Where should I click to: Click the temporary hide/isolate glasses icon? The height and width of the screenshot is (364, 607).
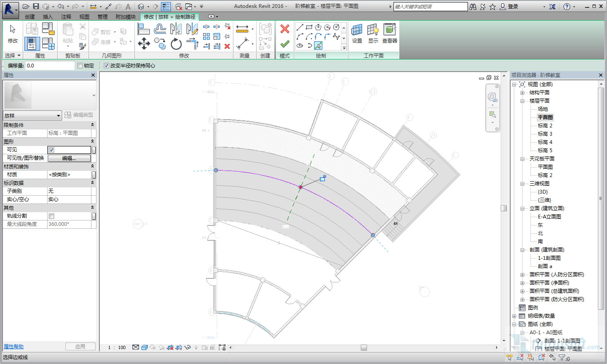point(187,347)
